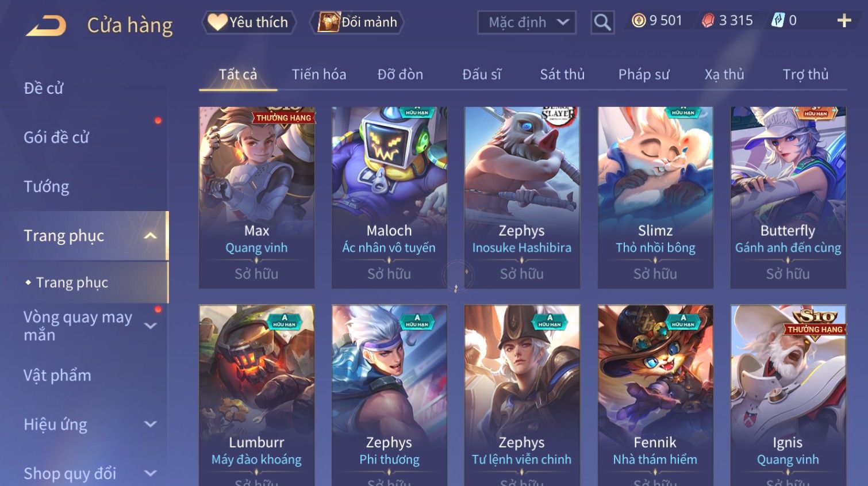
Task: Select Butterfly Gánh anh đến cùng skin
Action: (x=788, y=197)
